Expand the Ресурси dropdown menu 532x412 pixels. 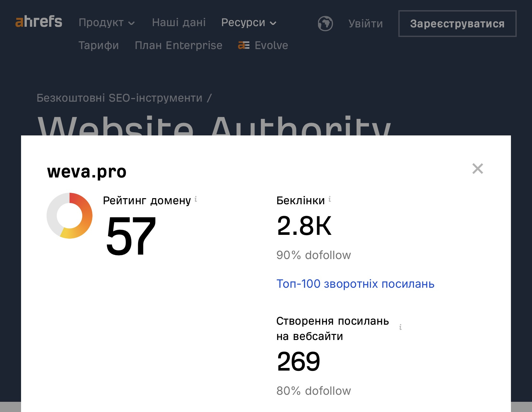[x=249, y=23]
